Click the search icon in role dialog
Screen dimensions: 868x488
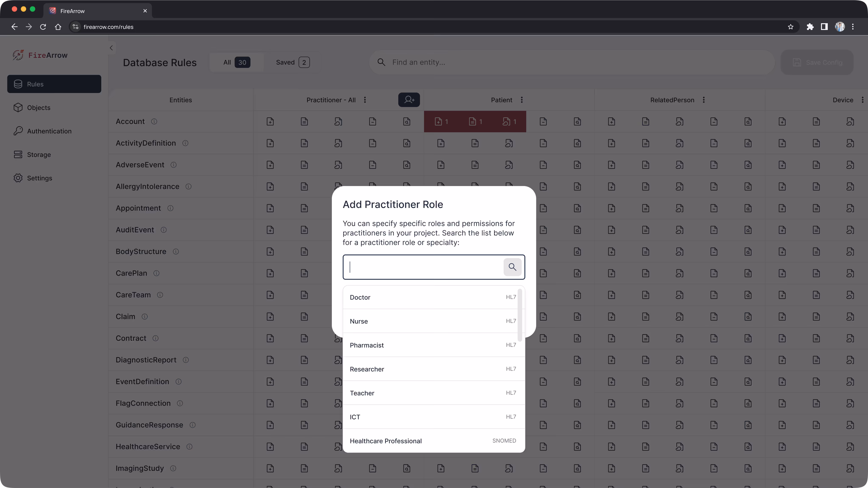coord(512,267)
